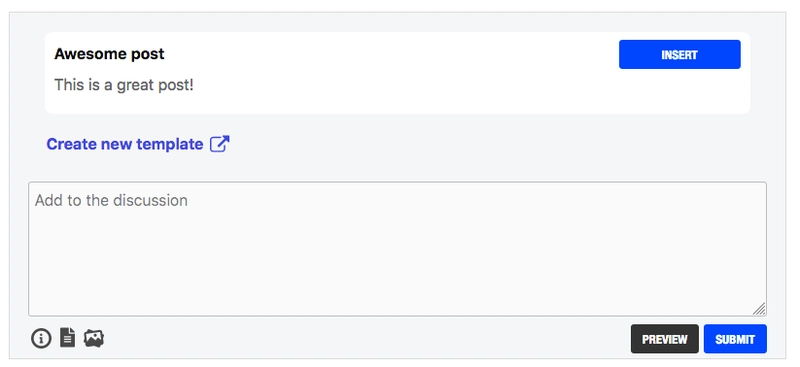
Task: Focus the Add to the discussion textarea
Action: (397, 249)
